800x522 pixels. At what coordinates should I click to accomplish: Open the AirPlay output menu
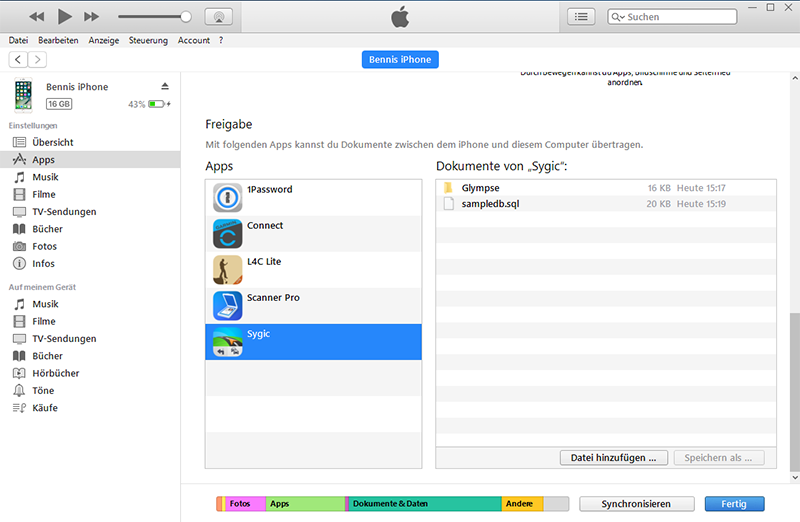(218, 17)
